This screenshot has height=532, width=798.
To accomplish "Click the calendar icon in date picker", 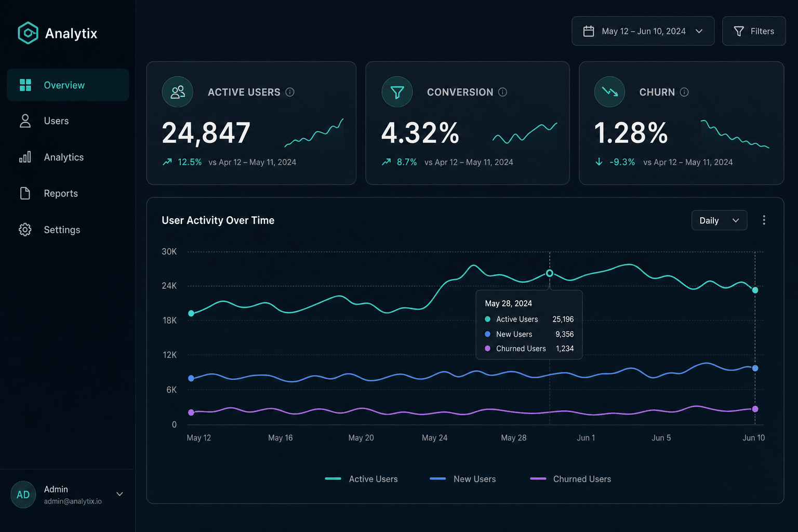I will [x=589, y=31].
